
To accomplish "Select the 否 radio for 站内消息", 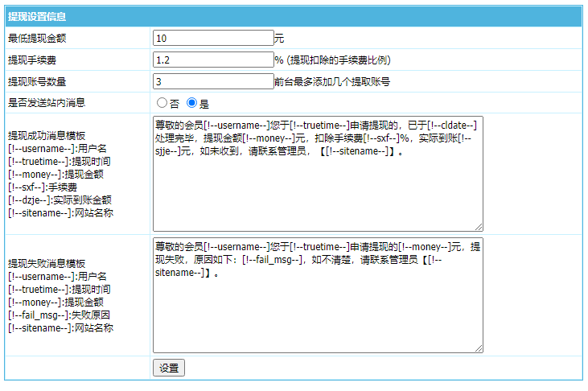I will click(x=162, y=103).
